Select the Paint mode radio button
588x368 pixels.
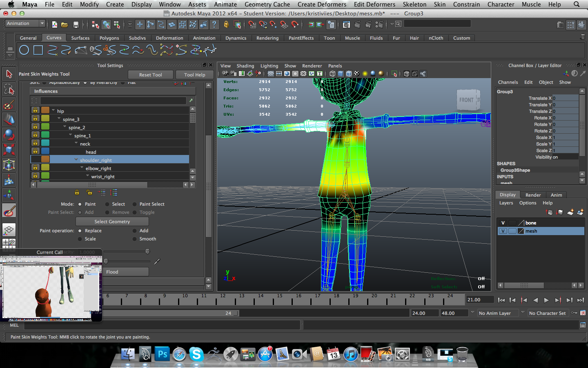coord(80,204)
